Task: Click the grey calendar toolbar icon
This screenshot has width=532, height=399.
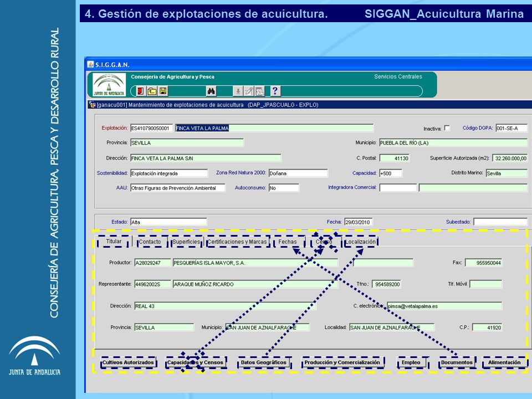Action: point(260,91)
